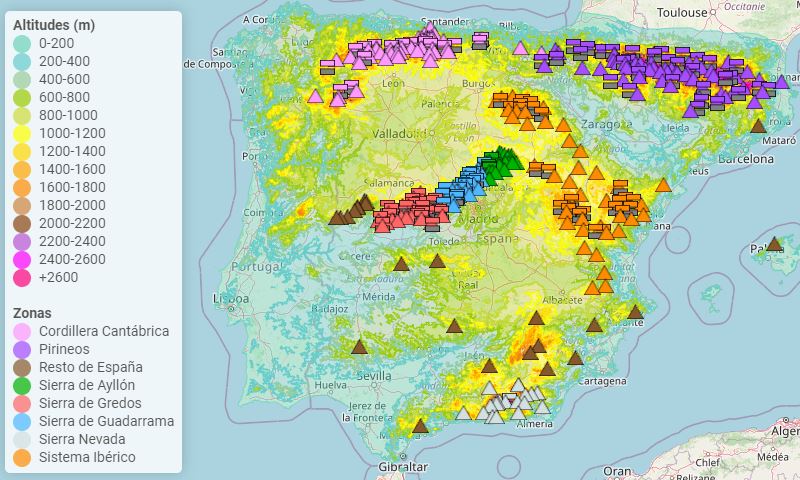This screenshot has width=800, height=480.
Task: Click the brown triangle marker on Mallorca
Action: 774,244
